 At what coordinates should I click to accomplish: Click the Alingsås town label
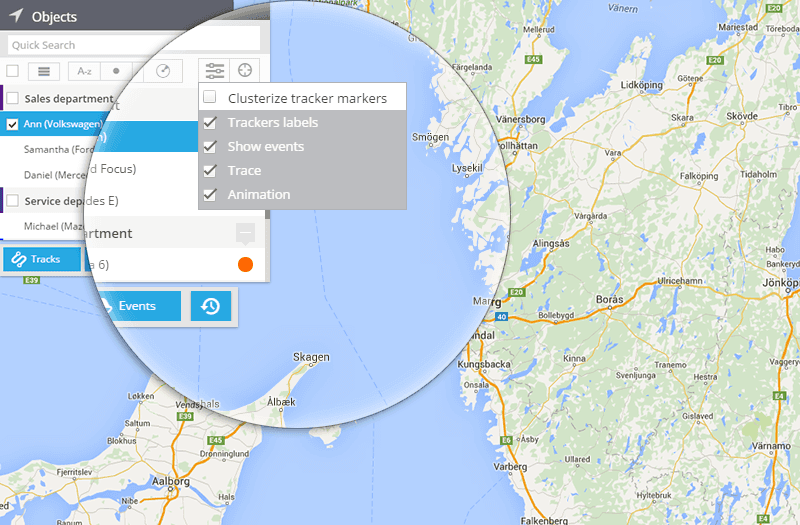[x=551, y=243]
